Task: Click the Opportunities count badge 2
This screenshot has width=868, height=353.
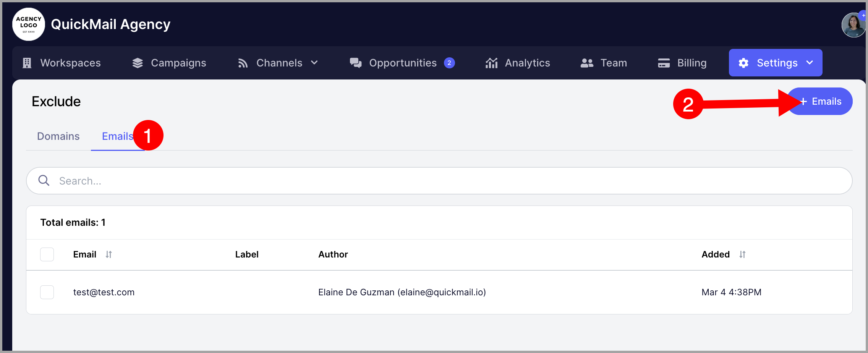Action: point(449,63)
